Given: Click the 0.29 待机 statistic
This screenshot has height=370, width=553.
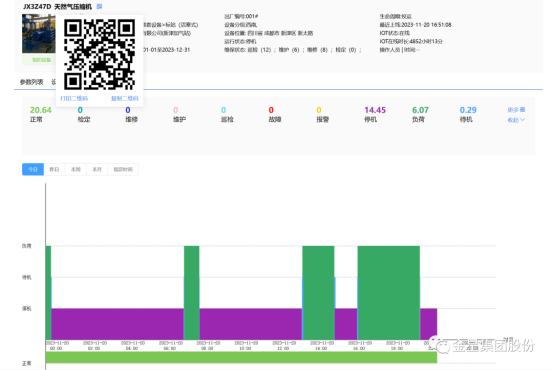Looking at the screenshot, I should [x=468, y=115].
